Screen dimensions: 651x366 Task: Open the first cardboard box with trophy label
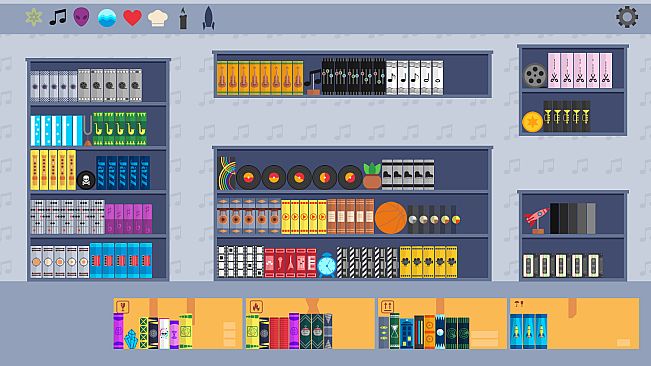coord(178,323)
